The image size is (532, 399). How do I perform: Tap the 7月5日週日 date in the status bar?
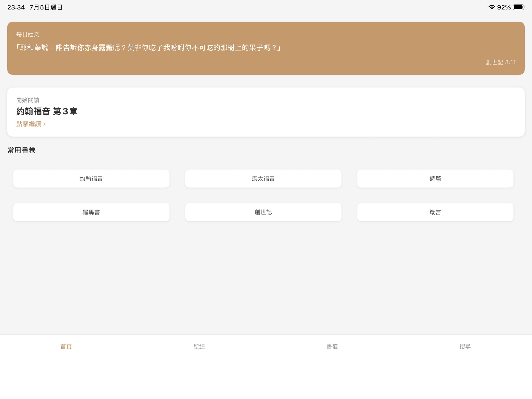[46, 8]
